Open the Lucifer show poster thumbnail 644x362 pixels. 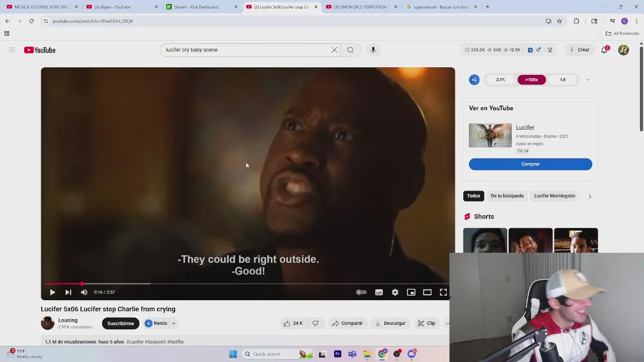pyautogui.click(x=490, y=135)
